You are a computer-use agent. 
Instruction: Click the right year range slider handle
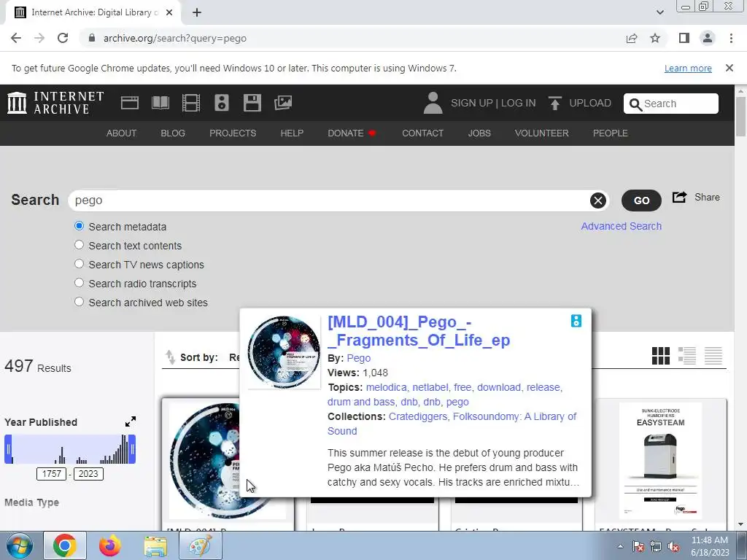pos(132,449)
